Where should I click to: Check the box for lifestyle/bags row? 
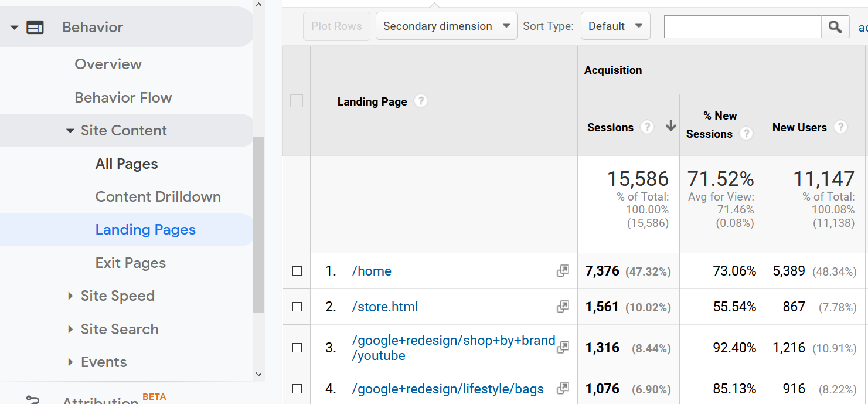tap(297, 388)
